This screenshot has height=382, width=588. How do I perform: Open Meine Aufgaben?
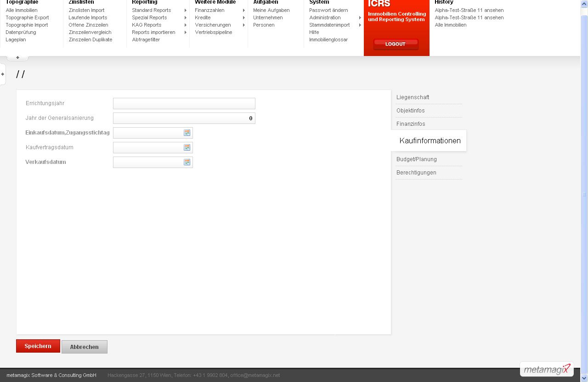point(271,10)
